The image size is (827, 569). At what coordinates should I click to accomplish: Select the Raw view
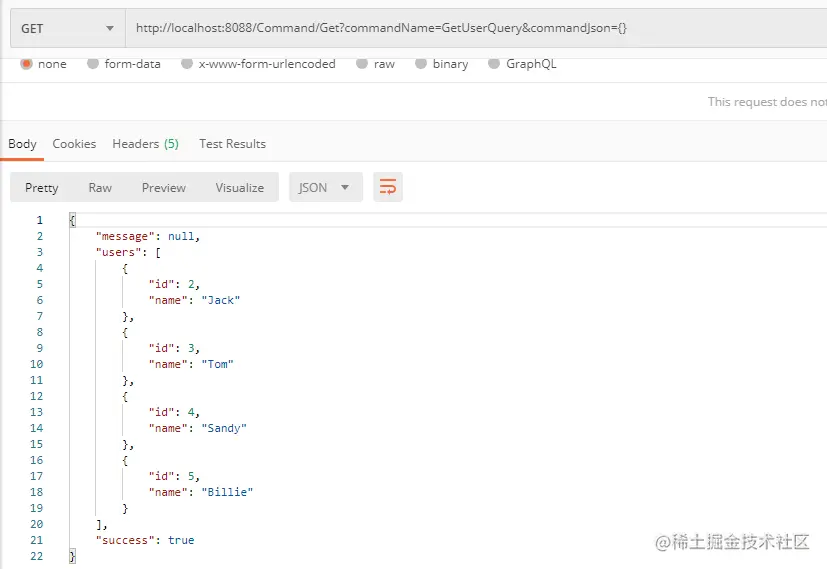100,188
